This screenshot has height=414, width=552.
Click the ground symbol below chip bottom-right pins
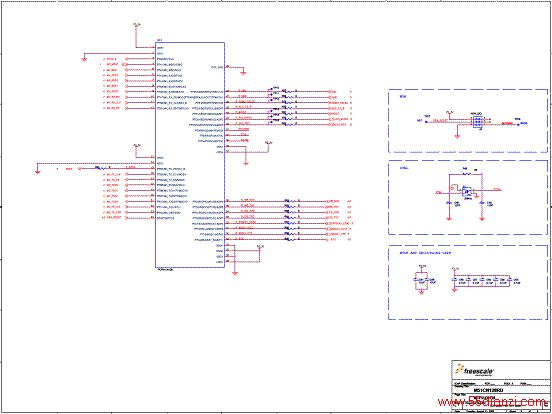point(235,273)
